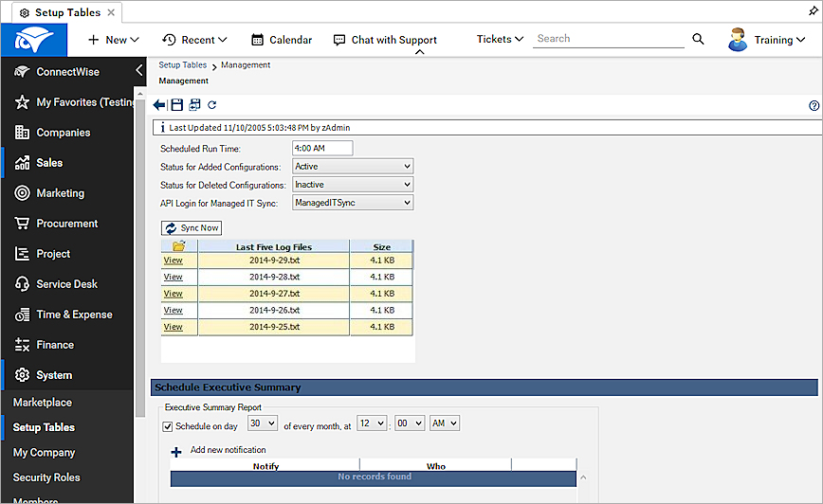Click the Save disk icon
Image resolution: width=823 pixels, height=504 pixels.
coord(176,105)
